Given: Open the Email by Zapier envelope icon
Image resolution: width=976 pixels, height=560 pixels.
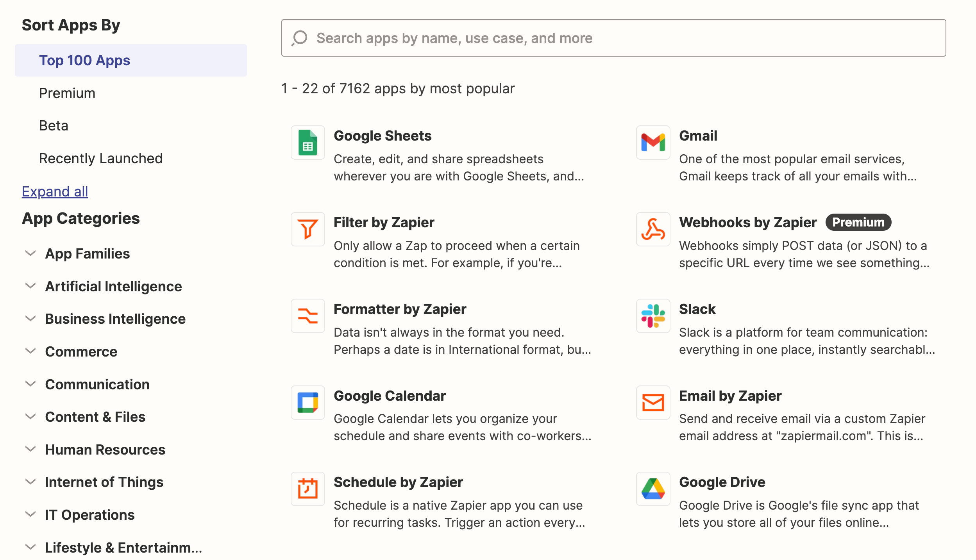Looking at the screenshot, I should point(653,403).
